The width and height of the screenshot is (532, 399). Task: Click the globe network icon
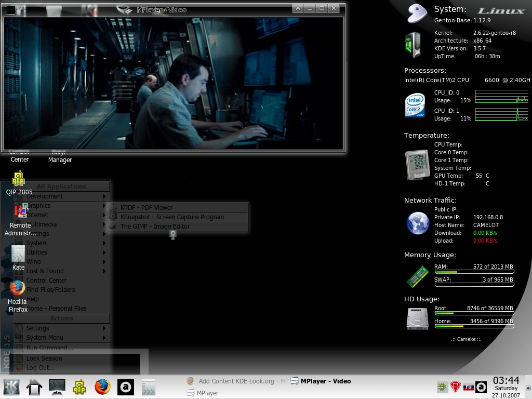tap(418, 223)
